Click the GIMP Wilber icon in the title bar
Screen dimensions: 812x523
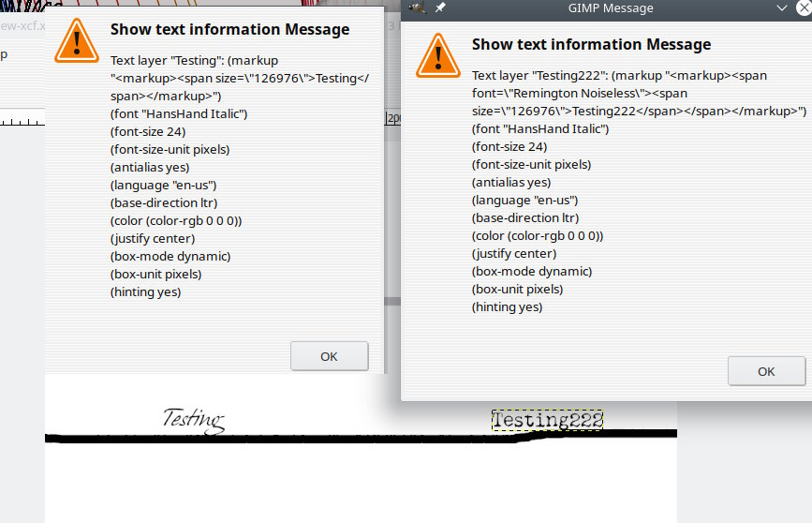[417, 7]
